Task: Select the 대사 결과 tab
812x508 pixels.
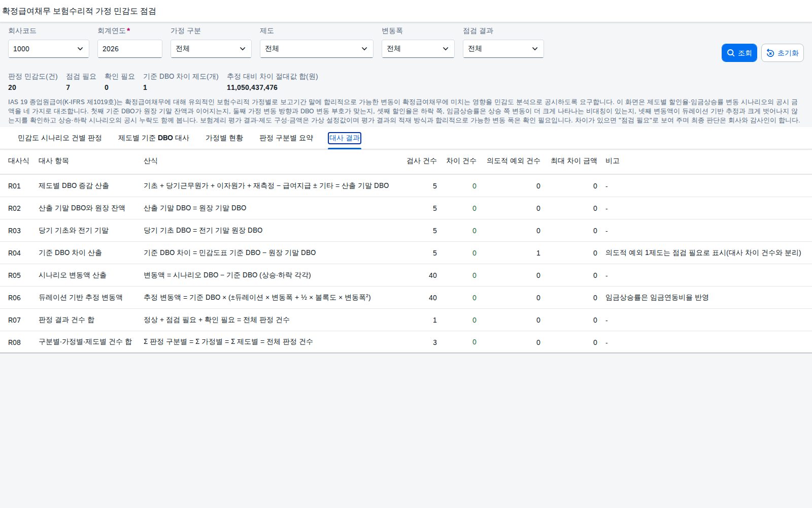Action: 345,138
